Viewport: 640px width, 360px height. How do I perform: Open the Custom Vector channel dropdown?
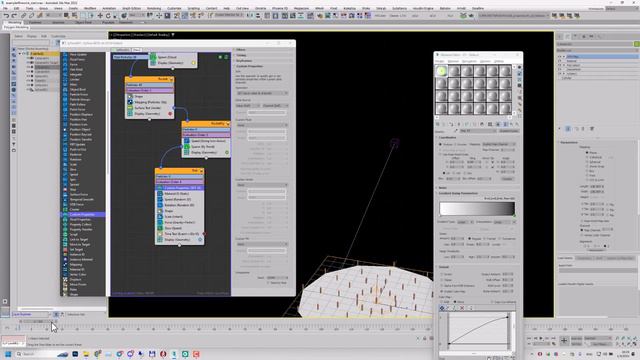click(262, 185)
